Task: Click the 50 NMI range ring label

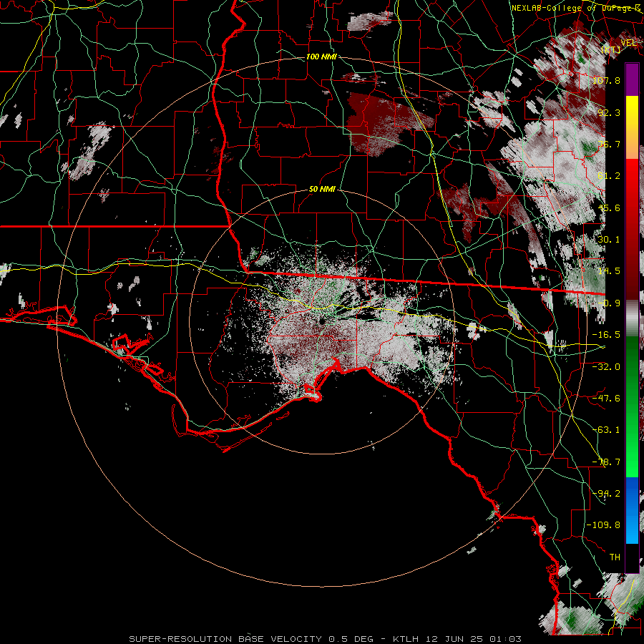Action: (322, 190)
